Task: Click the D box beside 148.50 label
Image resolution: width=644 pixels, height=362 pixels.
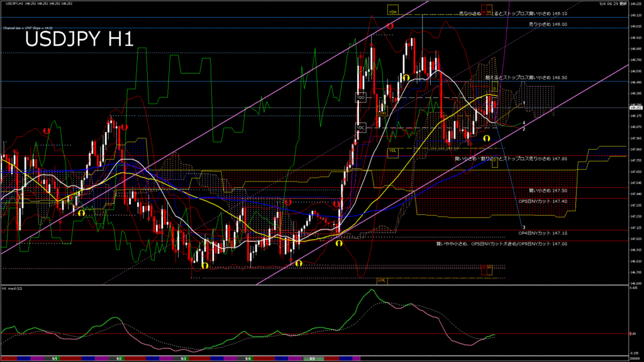Action: click(x=495, y=89)
